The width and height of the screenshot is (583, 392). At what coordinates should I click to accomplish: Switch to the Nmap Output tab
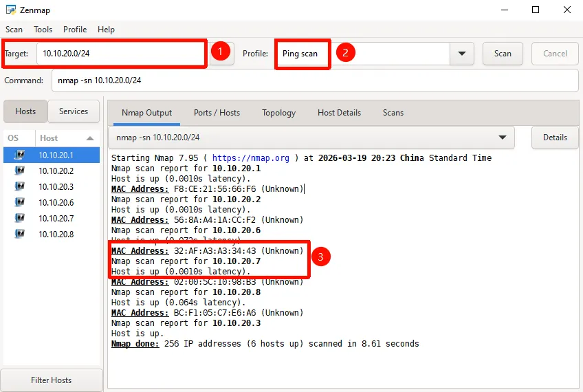[x=146, y=113]
